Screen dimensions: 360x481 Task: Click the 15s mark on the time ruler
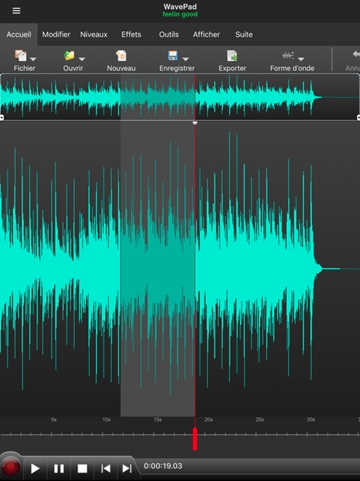[158, 420]
